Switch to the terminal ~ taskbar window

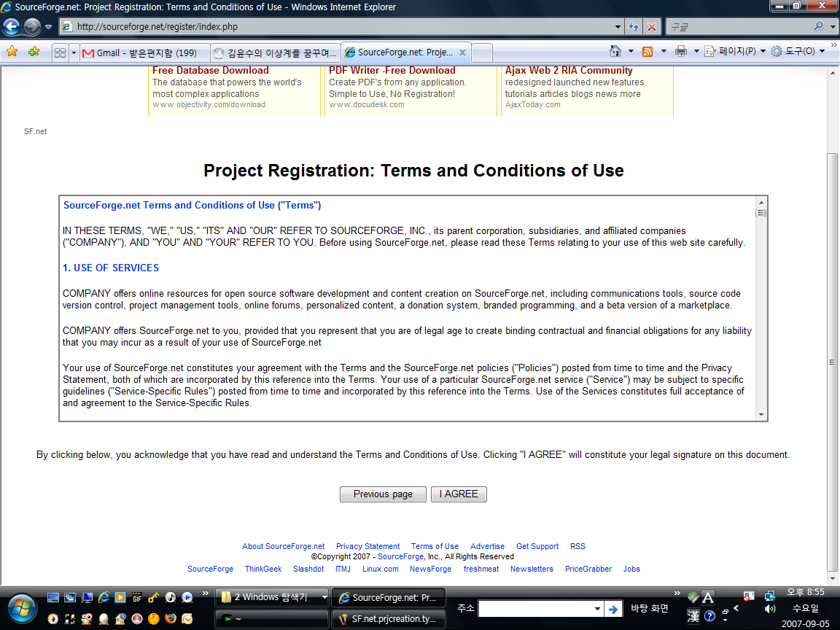[273, 619]
